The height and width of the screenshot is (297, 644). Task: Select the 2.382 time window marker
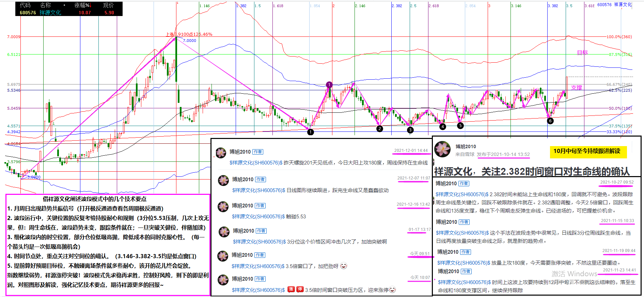point(397,6)
